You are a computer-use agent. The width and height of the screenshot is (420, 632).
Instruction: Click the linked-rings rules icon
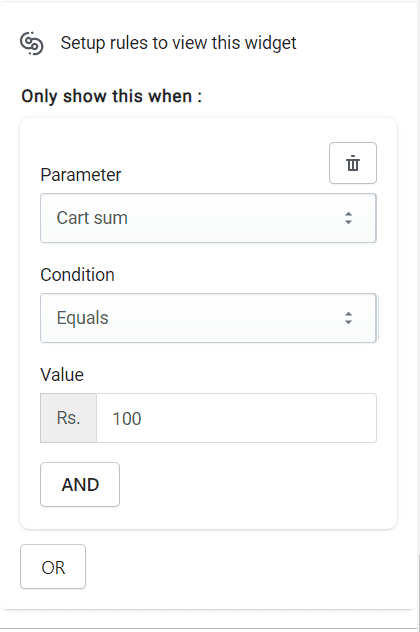coord(32,43)
